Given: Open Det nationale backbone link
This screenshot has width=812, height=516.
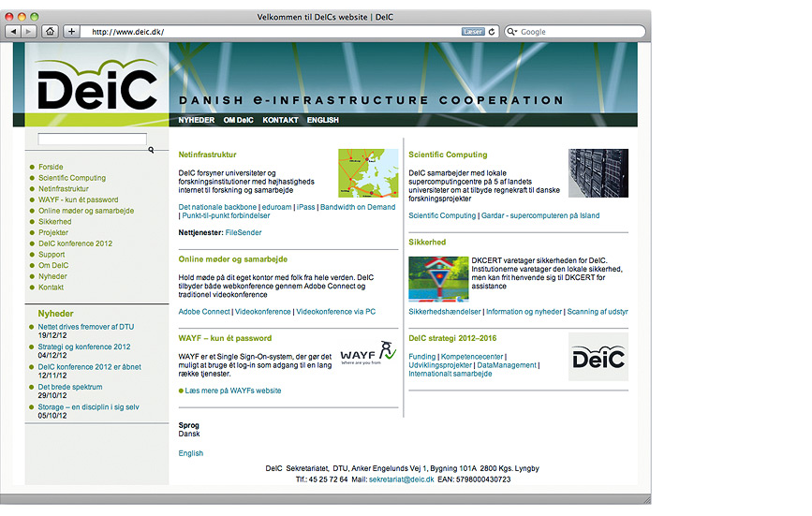Looking at the screenshot, I should [x=217, y=207].
